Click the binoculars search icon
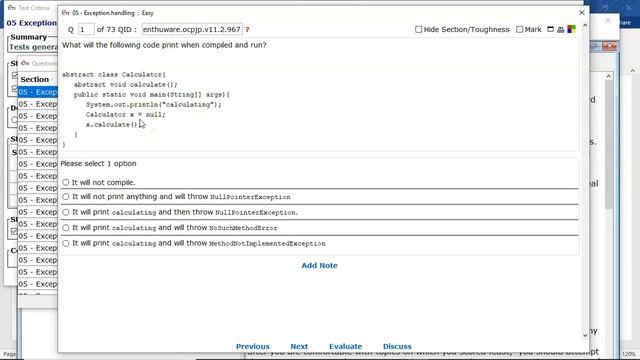640x360 pixels. [560, 29]
